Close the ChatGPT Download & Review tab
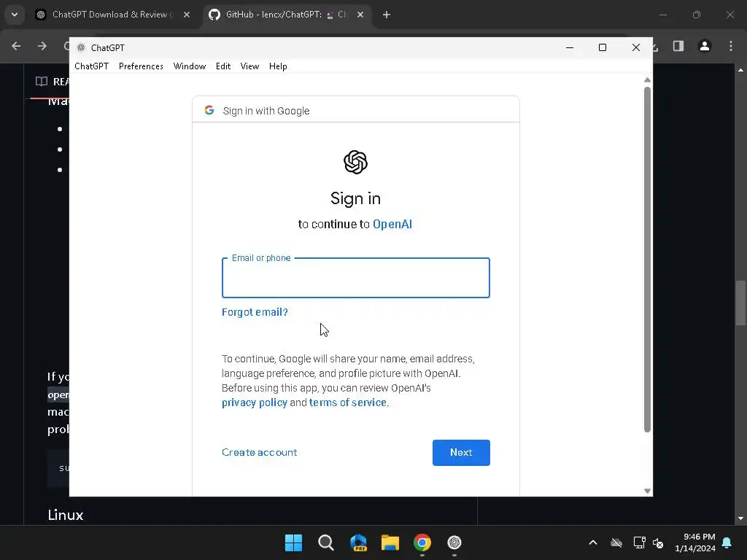The height and width of the screenshot is (560, 747). [x=187, y=15]
